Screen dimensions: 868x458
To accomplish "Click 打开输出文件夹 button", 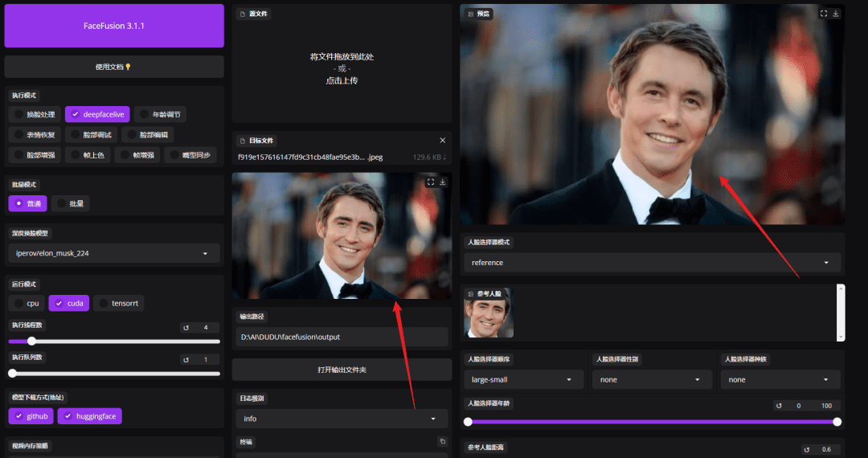I will pyautogui.click(x=342, y=370).
